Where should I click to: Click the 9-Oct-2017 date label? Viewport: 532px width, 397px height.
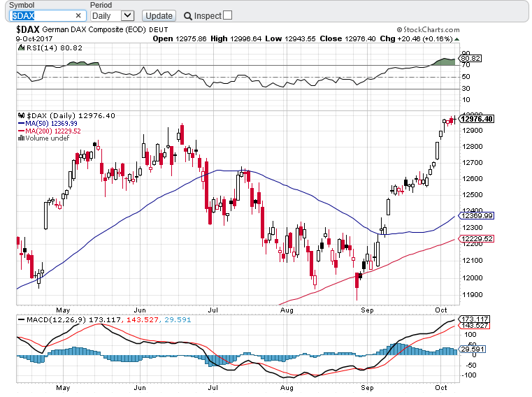[x=34, y=38]
